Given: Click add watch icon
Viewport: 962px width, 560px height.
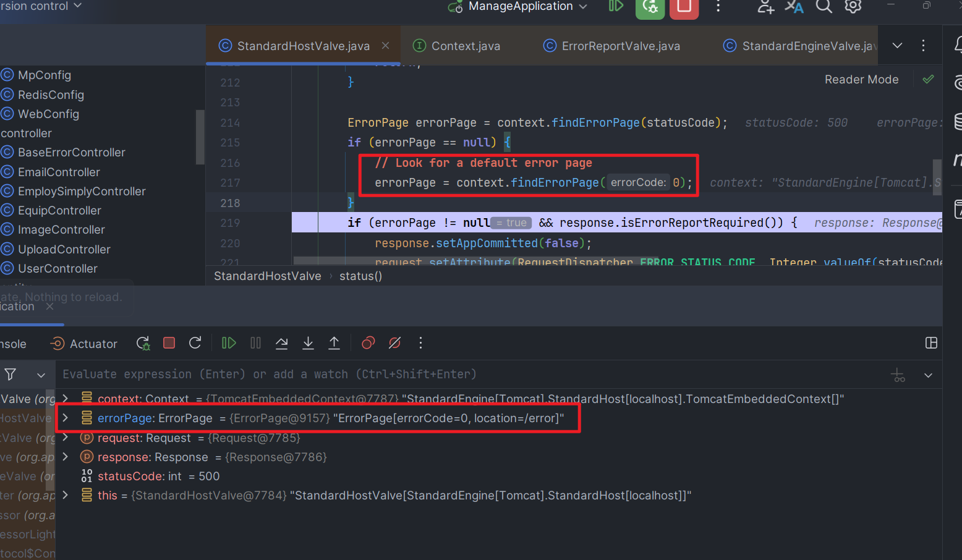Looking at the screenshot, I should [898, 375].
